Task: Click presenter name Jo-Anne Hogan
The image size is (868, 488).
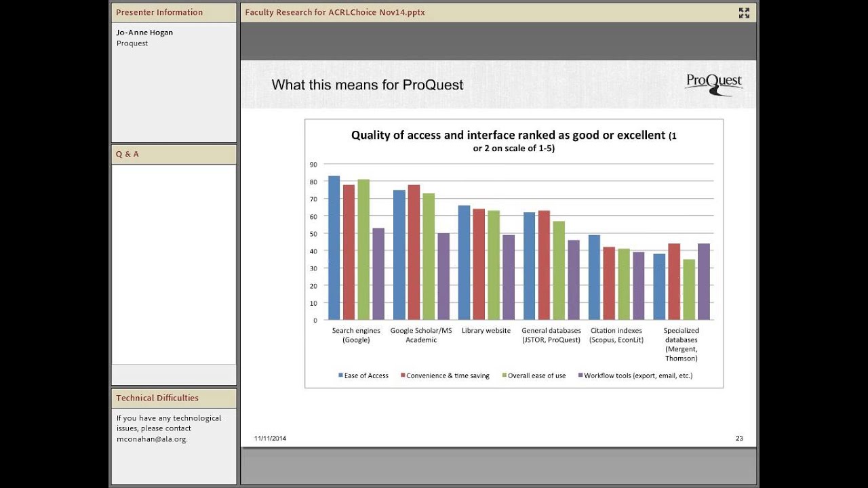Action: tap(144, 33)
